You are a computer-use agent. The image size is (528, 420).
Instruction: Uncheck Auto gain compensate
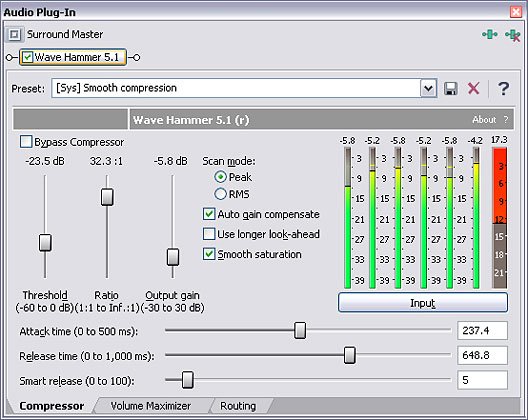pos(209,214)
